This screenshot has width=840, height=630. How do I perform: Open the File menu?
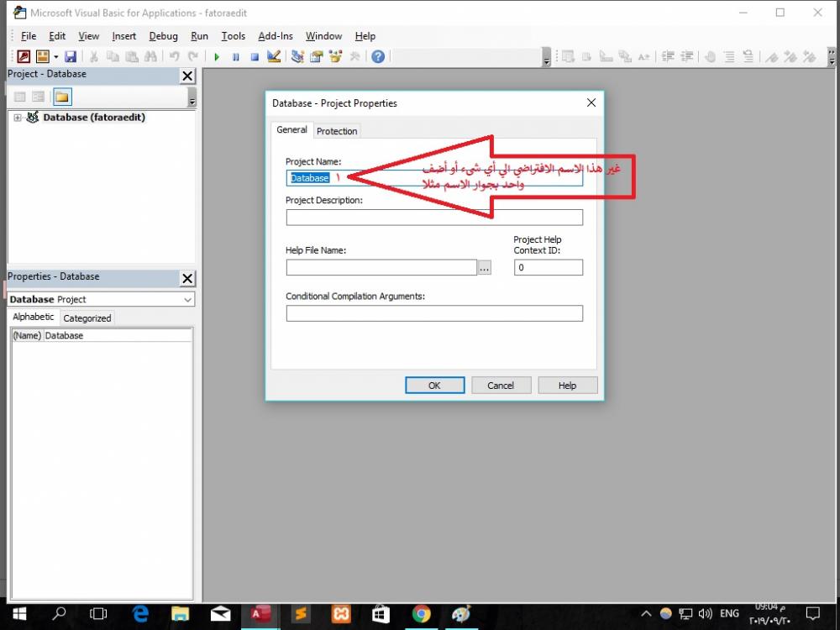(x=29, y=36)
